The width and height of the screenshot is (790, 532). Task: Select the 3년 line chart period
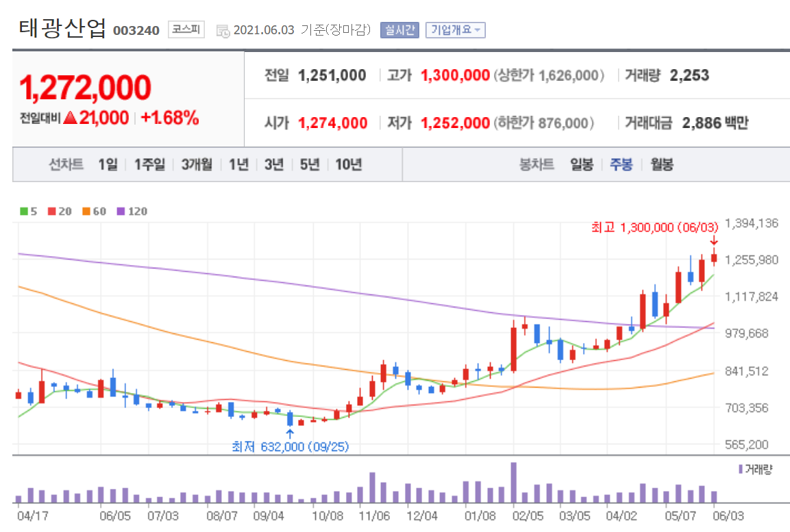tap(274, 164)
